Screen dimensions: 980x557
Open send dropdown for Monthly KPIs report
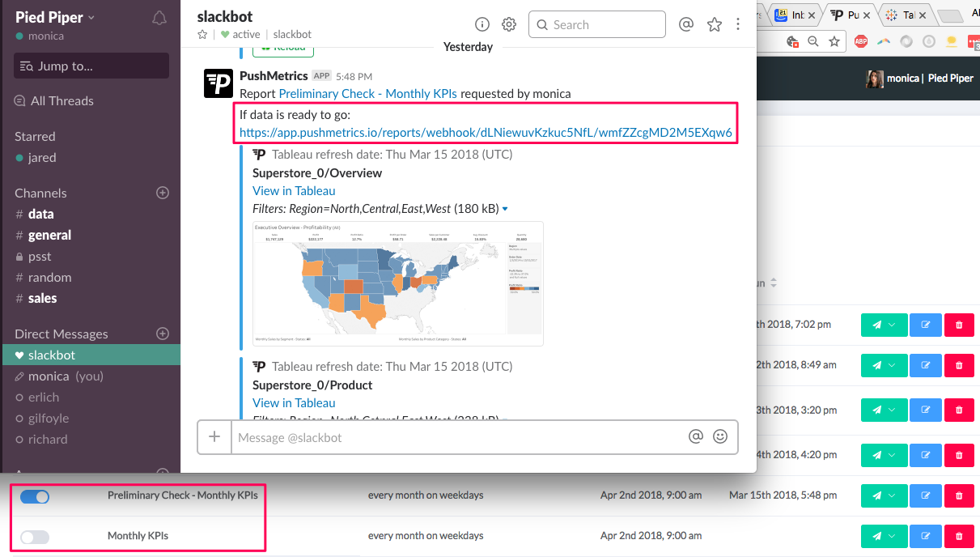(885, 536)
